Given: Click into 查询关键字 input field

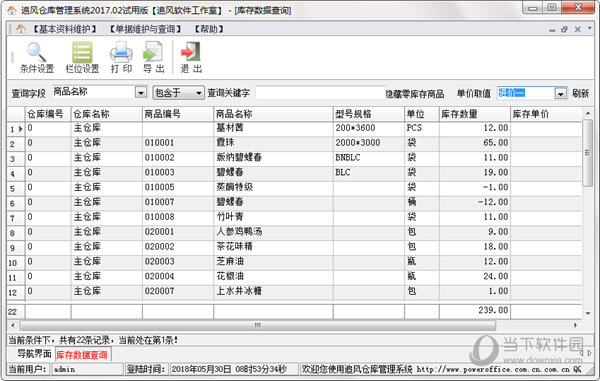Looking at the screenshot, I should point(321,93).
